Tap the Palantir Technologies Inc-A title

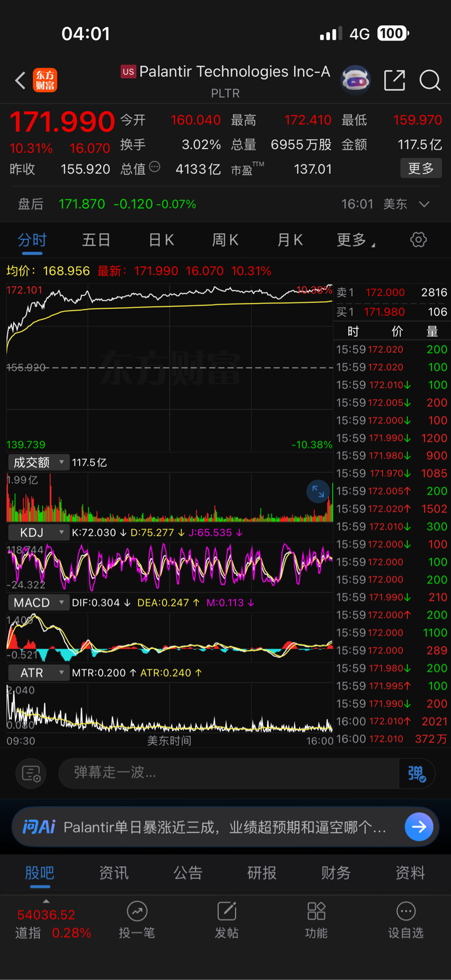pos(235,72)
